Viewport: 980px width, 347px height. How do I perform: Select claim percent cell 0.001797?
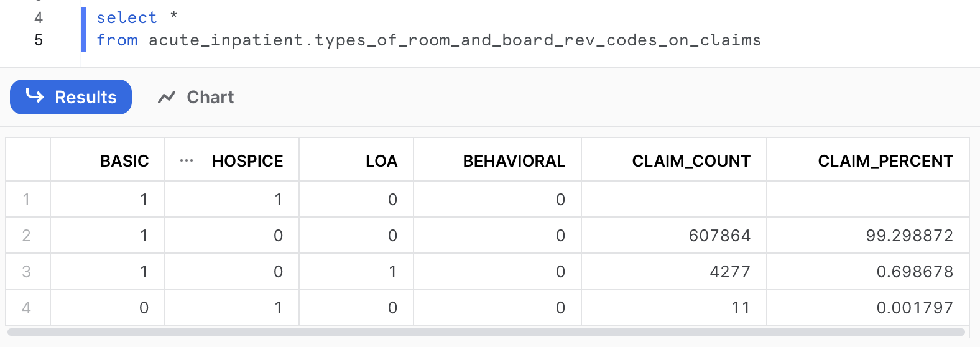[x=868, y=308]
